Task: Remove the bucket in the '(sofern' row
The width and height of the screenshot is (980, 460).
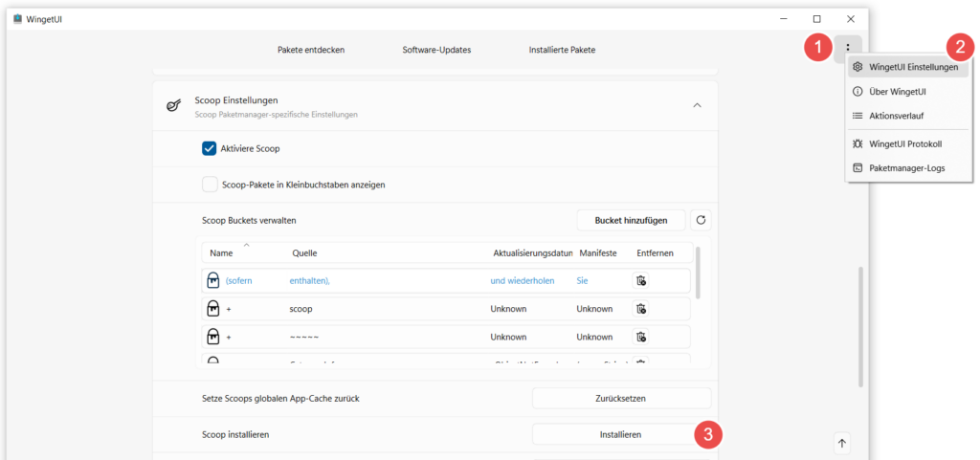Action: 640,281
